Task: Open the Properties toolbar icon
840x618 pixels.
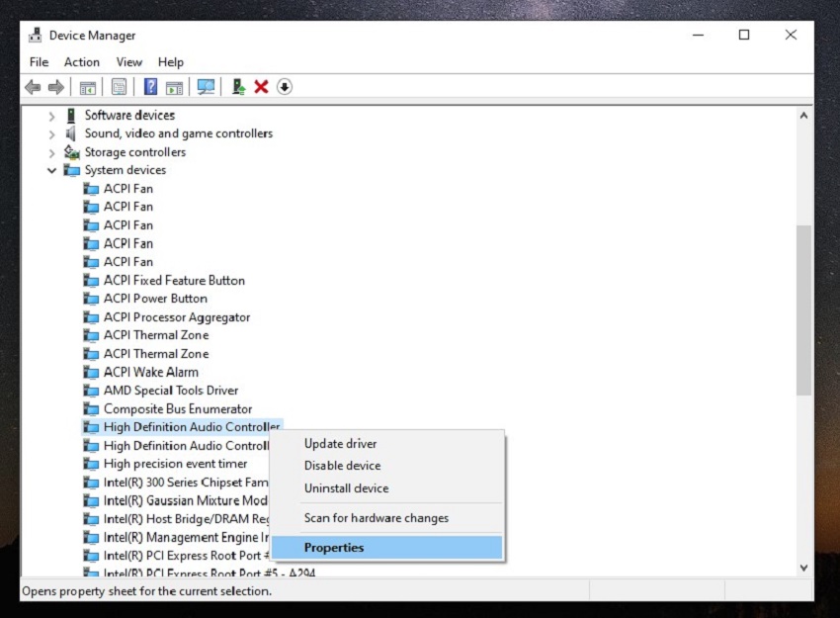Action: [x=119, y=87]
